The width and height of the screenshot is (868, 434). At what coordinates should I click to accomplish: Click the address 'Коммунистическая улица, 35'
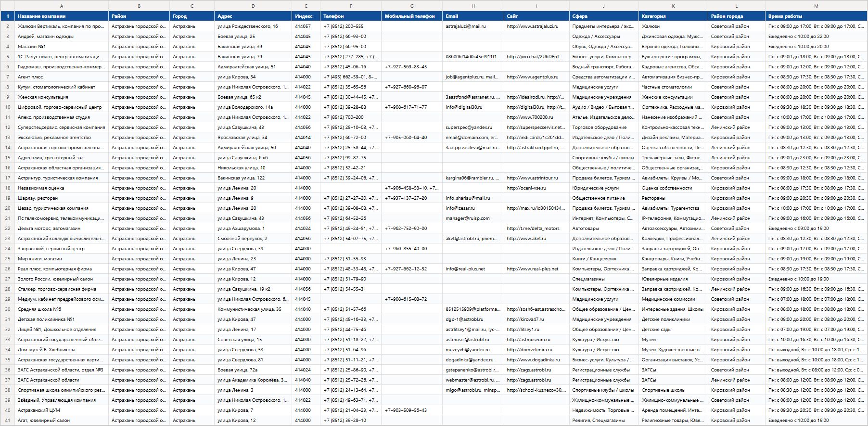[x=253, y=309]
